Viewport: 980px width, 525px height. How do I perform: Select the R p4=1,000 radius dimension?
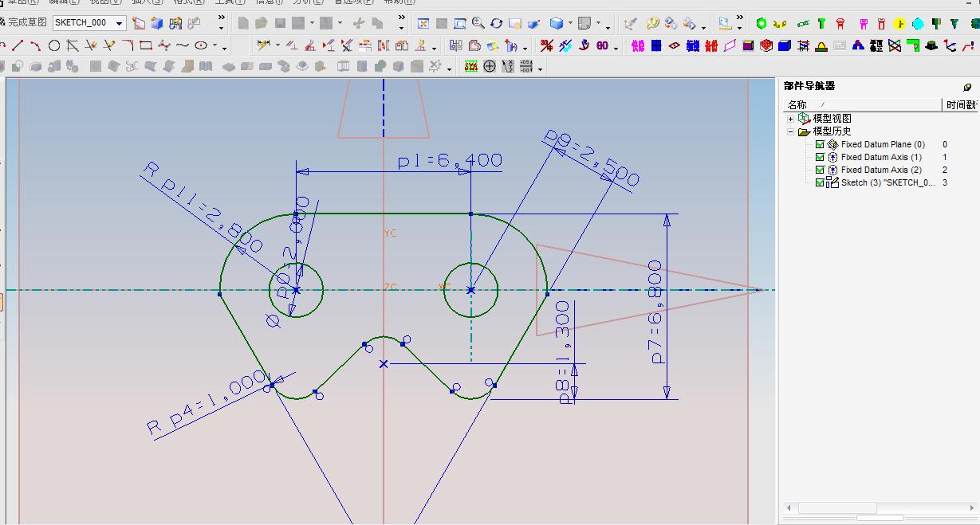click(x=207, y=403)
